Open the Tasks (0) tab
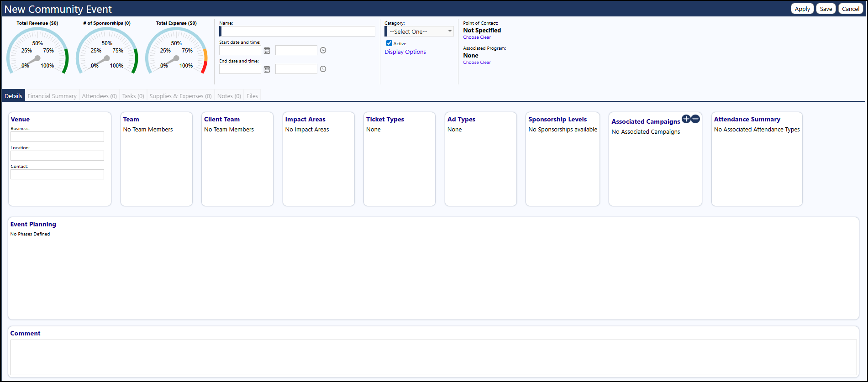This screenshot has width=868, height=382. pyautogui.click(x=133, y=96)
